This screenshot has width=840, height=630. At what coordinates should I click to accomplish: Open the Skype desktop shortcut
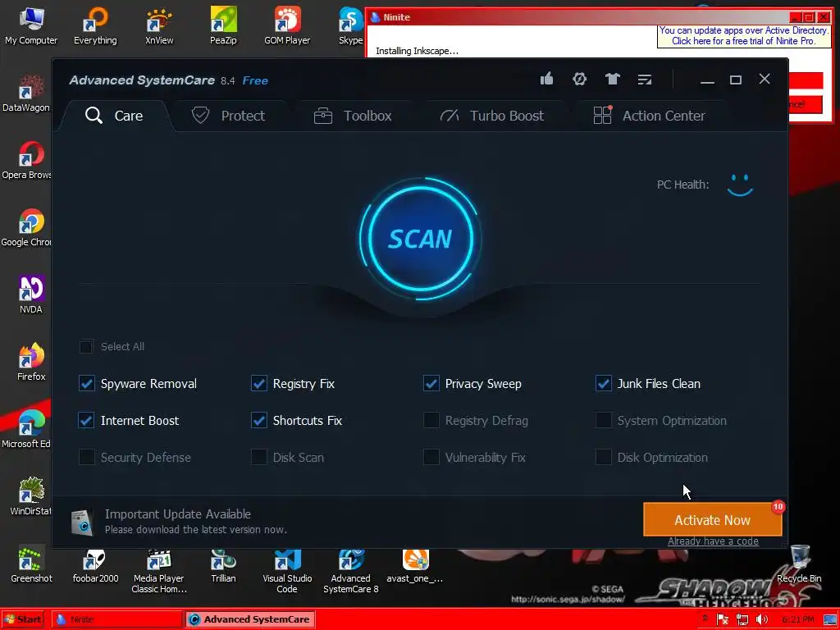tap(351, 26)
